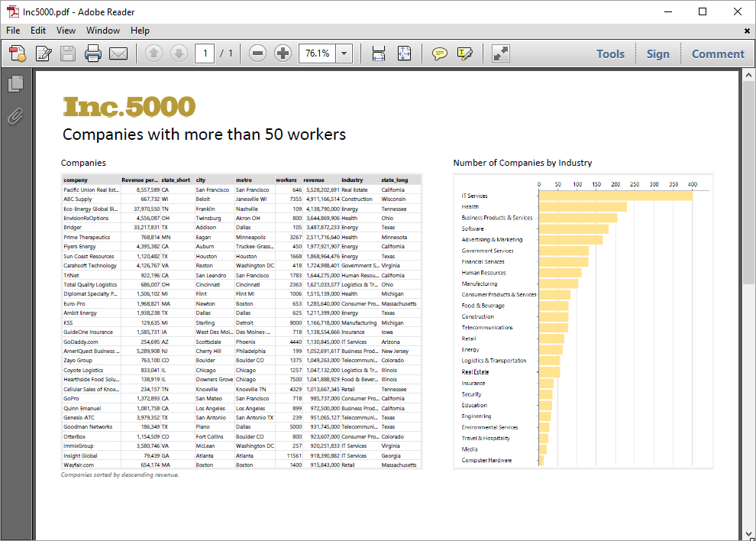Open the Page Thumbnails panel
Image resolution: width=756 pixels, height=541 pixels.
coord(16,83)
